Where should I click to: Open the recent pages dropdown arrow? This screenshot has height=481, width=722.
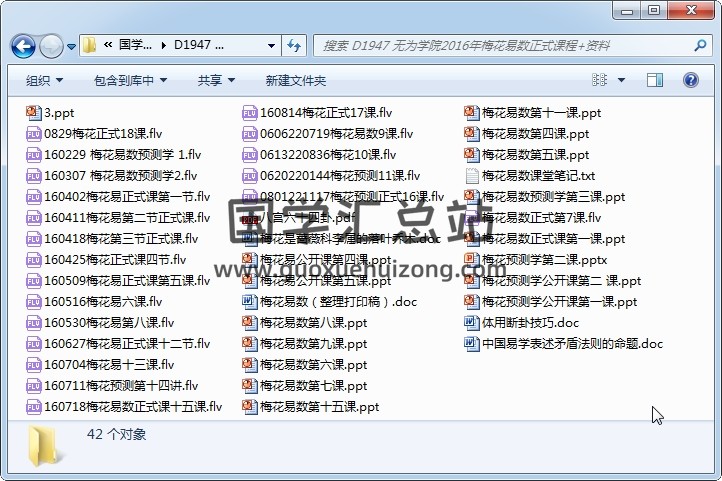[71, 47]
